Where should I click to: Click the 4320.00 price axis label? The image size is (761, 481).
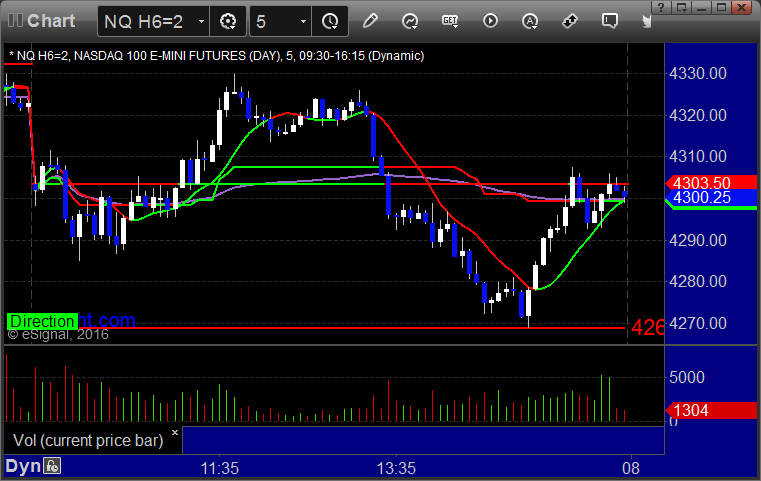pyautogui.click(x=697, y=116)
